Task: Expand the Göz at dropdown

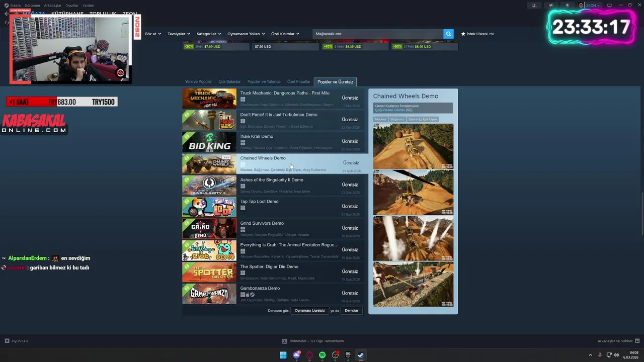Action: pos(153,34)
